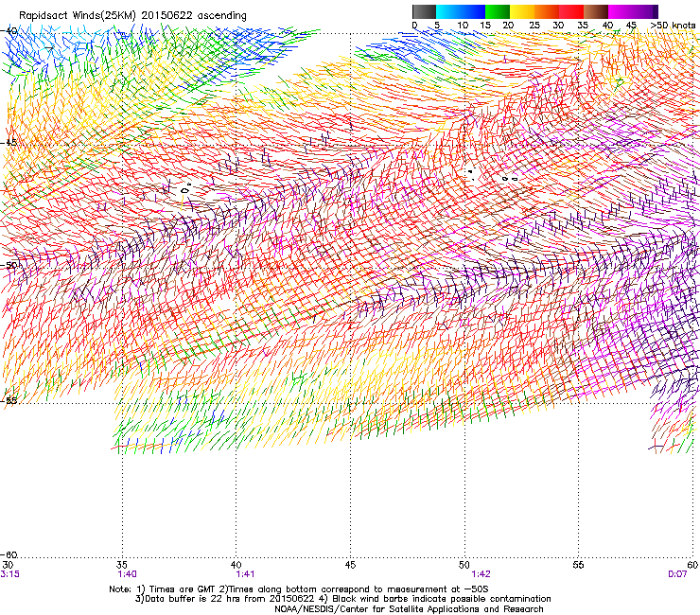Click the '-55' latitude label on the left axis
The image size is (700, 615).
tap(9, 400)
